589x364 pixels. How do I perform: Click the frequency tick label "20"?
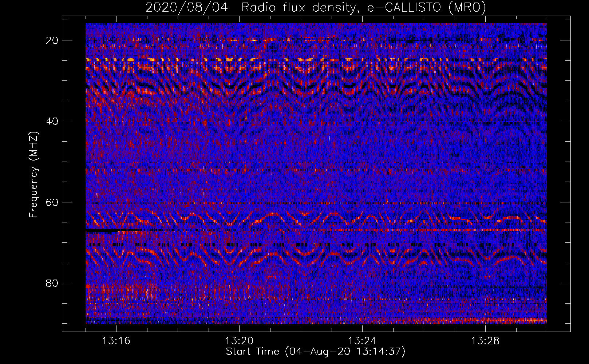tap(52, 40)
